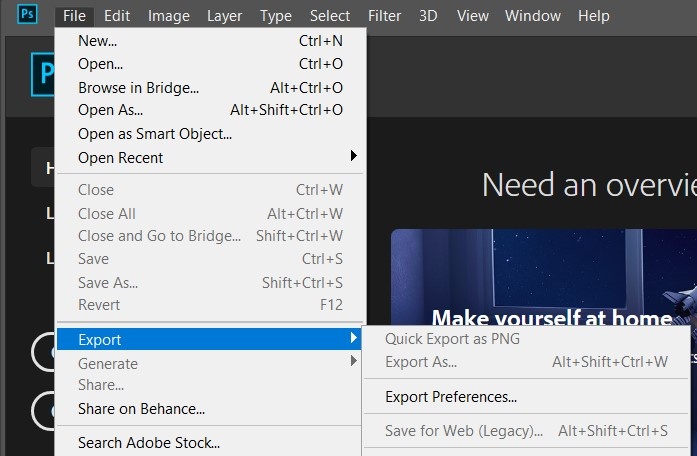Image resolution: width=697 pixels, height=456 pixels.
Task: Click the Photoshop Ps logo icon
Action: coord(27,15)
